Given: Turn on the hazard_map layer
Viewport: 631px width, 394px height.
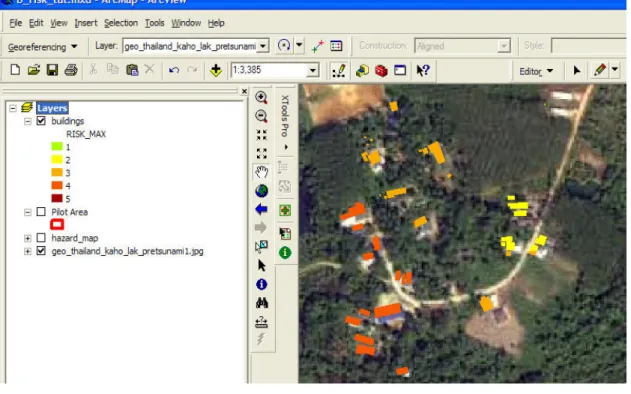Looking at the screenshot, I should [41, 238].
